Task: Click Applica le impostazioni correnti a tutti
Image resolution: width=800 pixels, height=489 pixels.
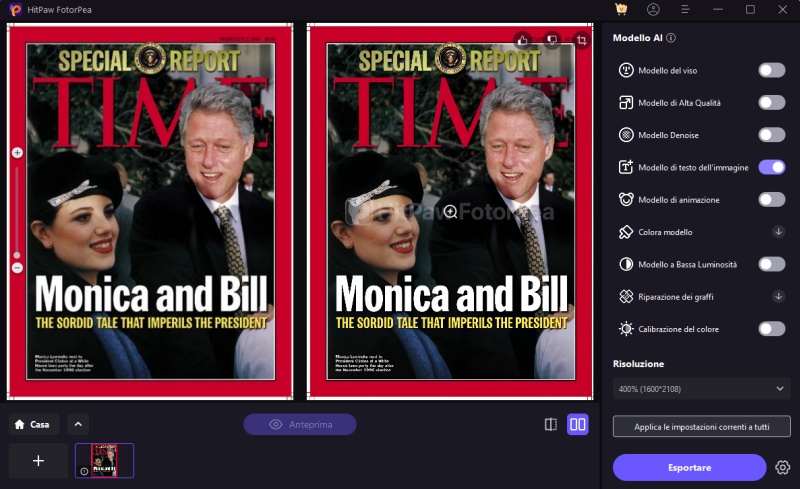Action: coord(702,426)
